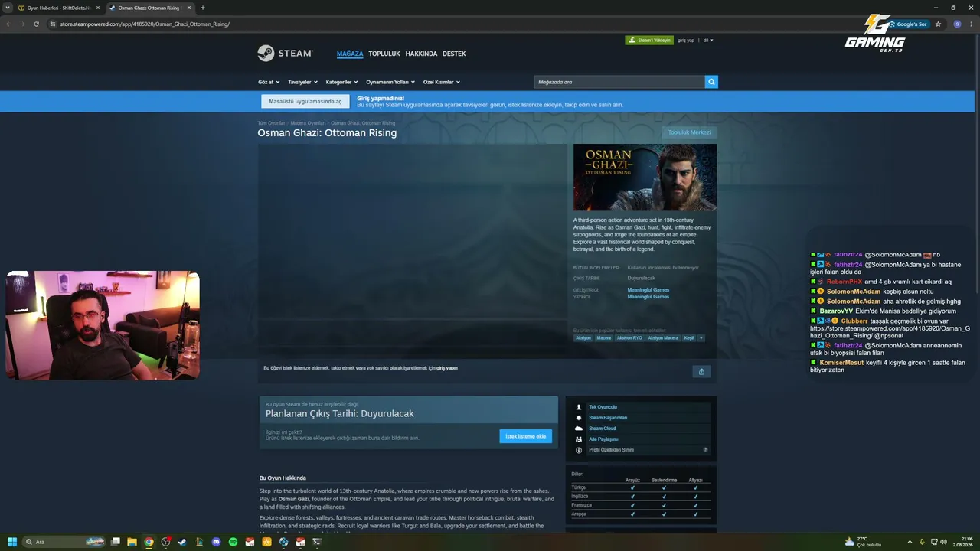Screen dimensions: 980x551
Task: Click the Mağazada ara search field
Action: [619, 82]
